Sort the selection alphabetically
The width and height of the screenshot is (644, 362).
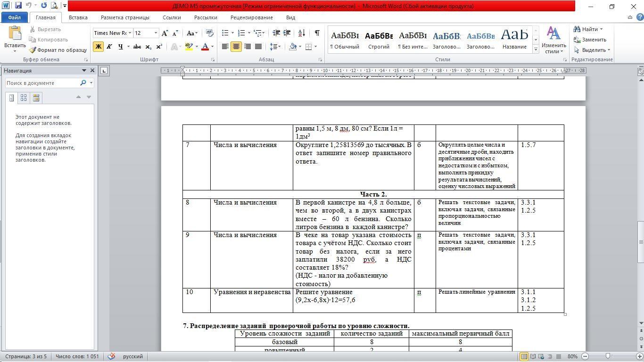tap(302, 33)
